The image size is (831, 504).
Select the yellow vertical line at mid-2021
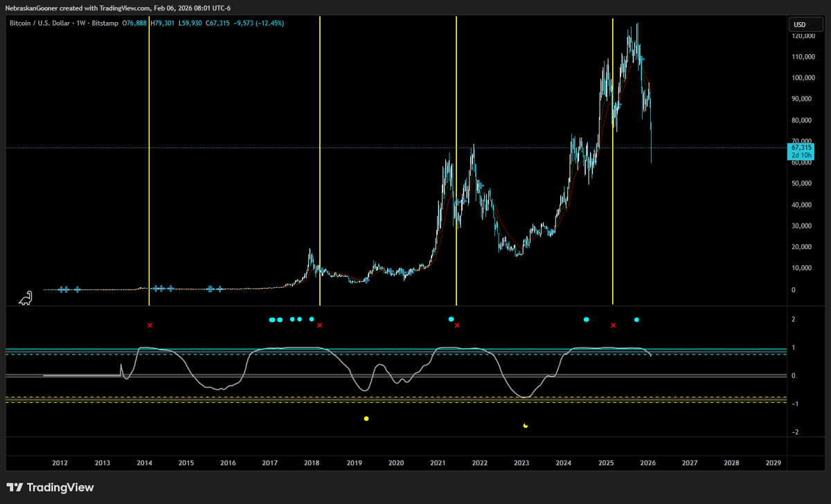(x=456, y=161)
